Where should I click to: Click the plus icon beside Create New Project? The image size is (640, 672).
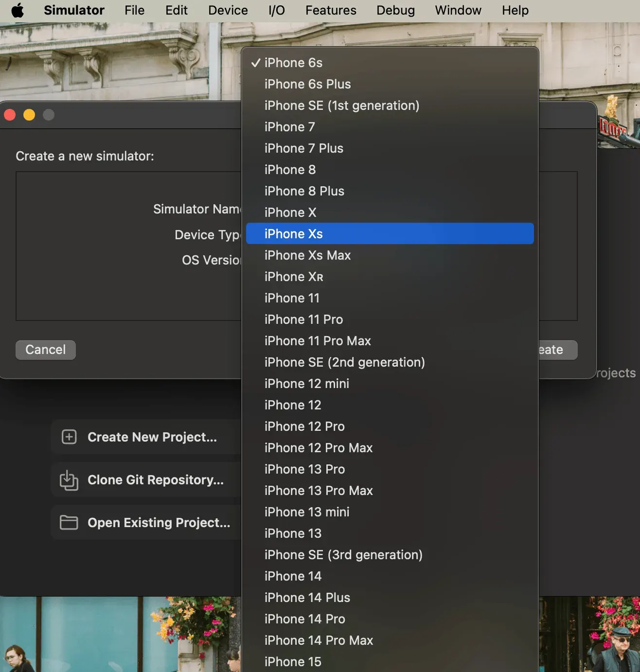69,437
